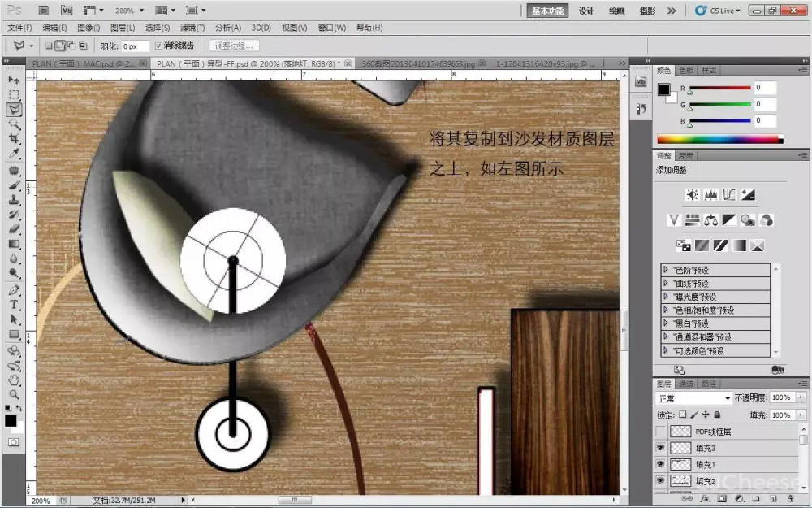Switch to the 通道 tab

pyautogui.click(x=686, y=383)
